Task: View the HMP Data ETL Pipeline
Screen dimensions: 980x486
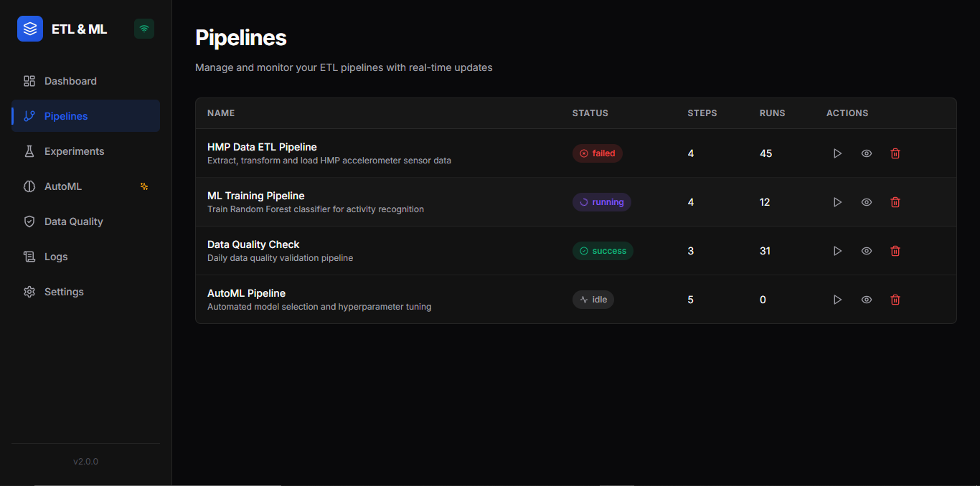Action: 867,153
